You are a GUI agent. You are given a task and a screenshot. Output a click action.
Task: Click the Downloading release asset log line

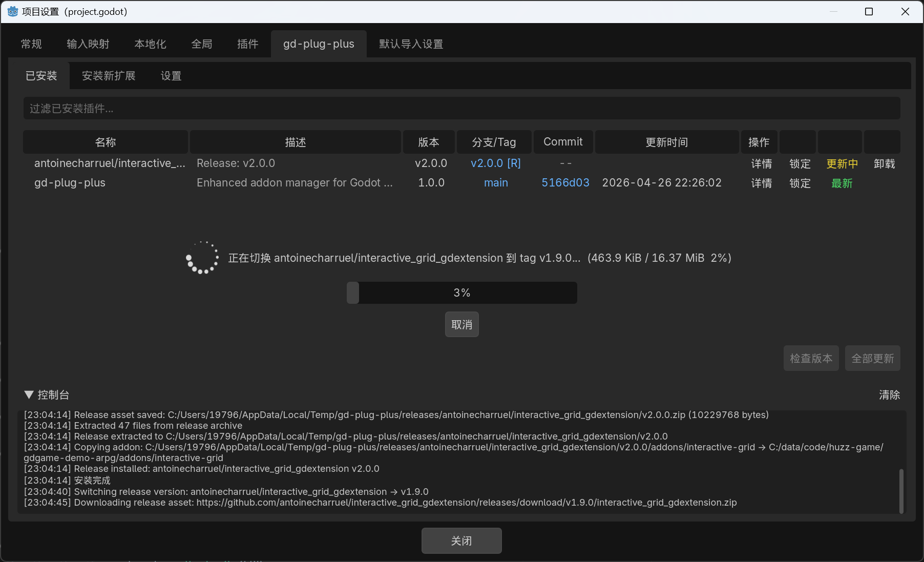[x=380, y=503]
